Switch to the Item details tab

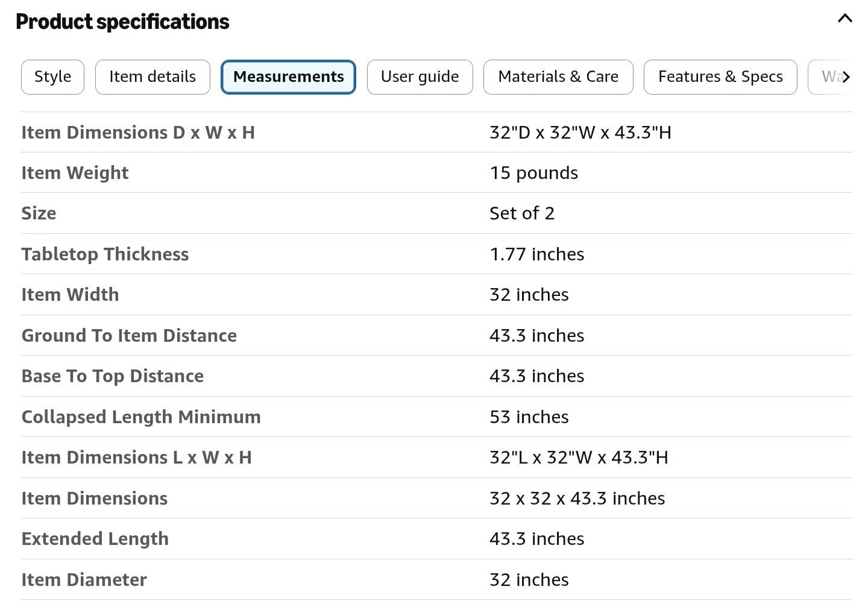[153, 77]
